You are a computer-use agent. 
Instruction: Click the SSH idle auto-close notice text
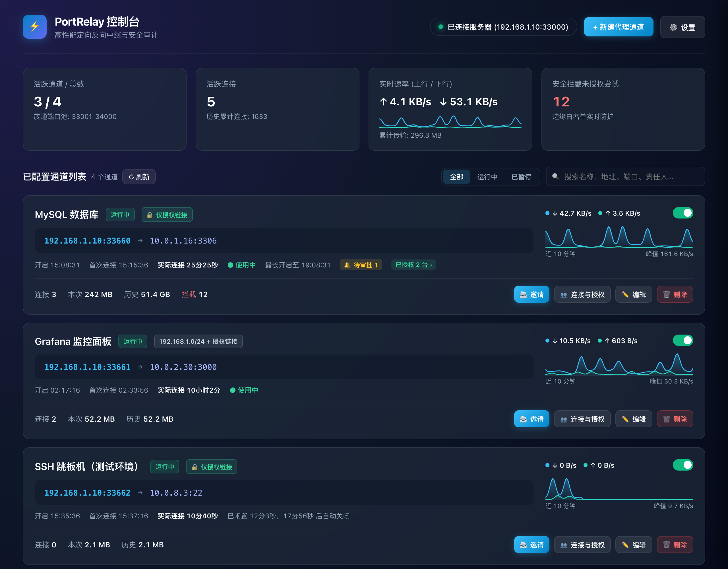pos(288,516)
